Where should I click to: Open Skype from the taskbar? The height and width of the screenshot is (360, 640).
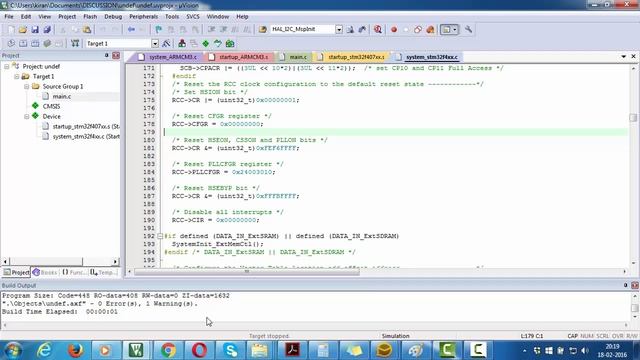[230, 350]
